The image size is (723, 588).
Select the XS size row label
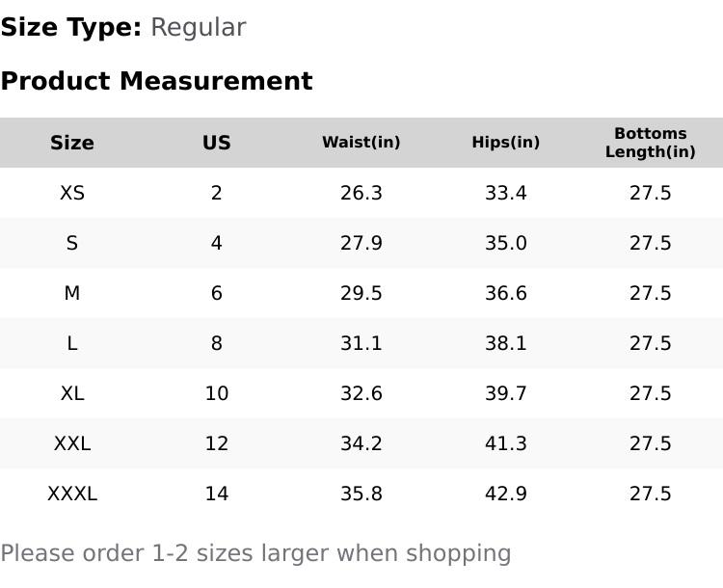click(72, 193)
